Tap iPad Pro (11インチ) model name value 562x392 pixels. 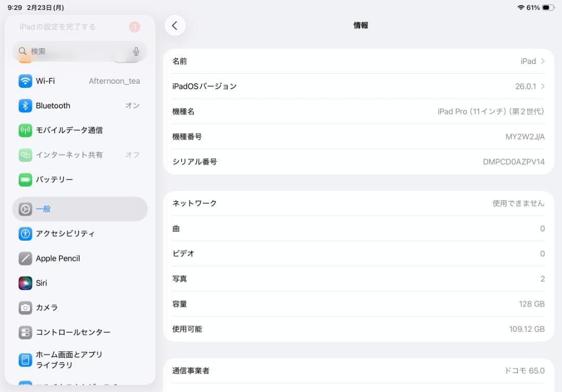click(491, 112)
